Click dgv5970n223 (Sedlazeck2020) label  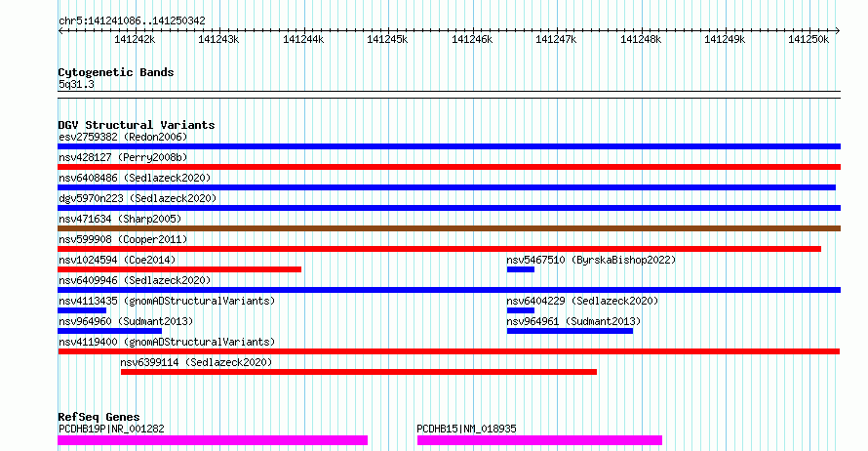138,198
